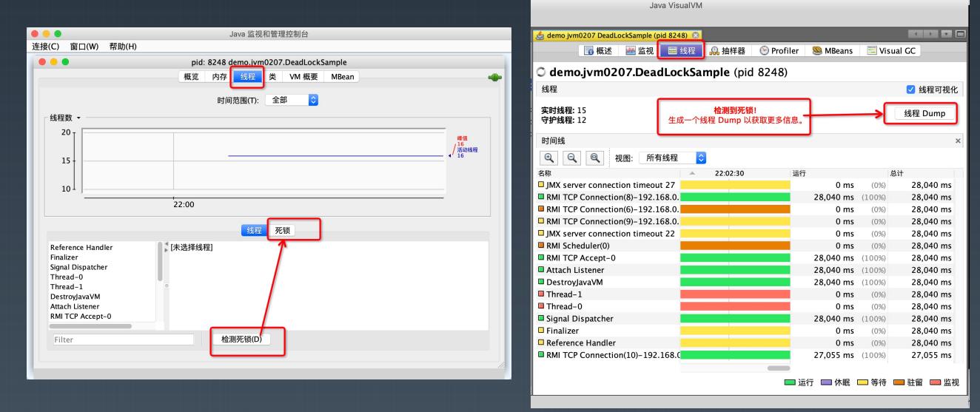Click JConsole thread list horizontal scrollbar
980x412 pixels.
(90, 325)
